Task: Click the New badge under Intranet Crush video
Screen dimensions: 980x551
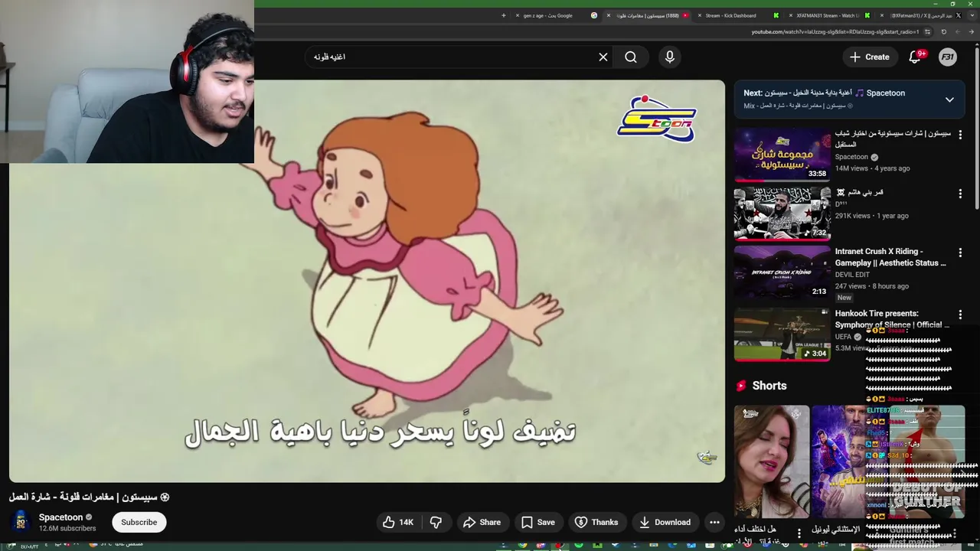Action: [x=844, y=298]
